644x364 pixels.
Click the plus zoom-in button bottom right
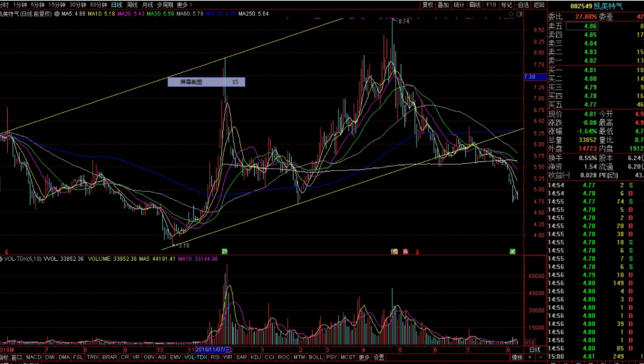click(529, 358)
